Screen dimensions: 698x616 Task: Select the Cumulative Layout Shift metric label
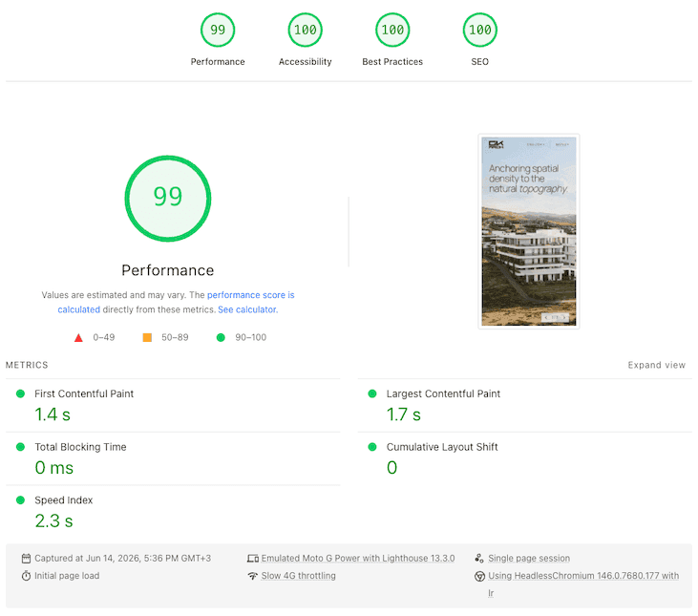pos(442,447)
